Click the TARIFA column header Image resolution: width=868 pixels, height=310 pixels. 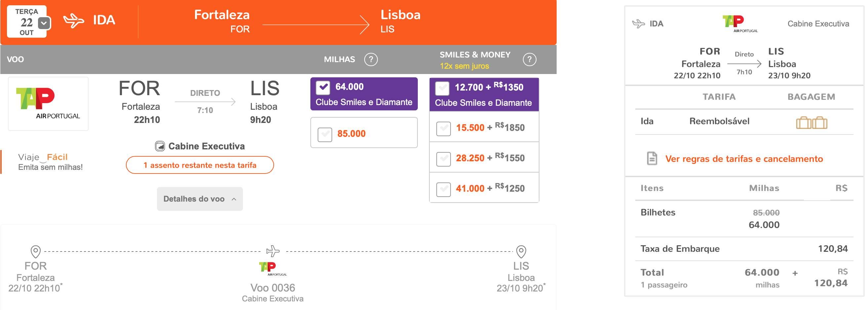[719, 97]
